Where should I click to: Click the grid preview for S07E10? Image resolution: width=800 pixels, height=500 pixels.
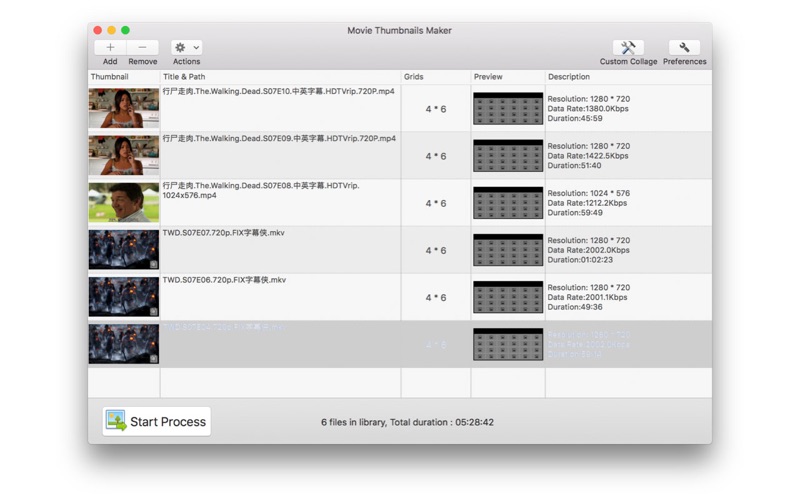(508, 109)
